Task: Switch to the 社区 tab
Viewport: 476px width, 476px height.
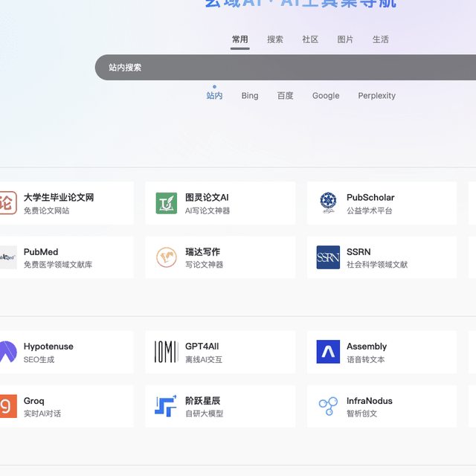Action: point(310,39)
